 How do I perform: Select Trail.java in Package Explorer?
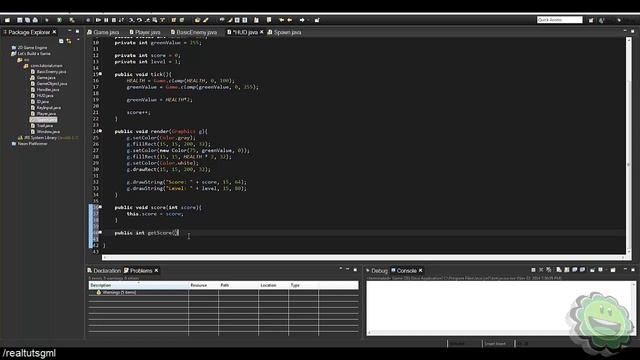click(42, 126)
